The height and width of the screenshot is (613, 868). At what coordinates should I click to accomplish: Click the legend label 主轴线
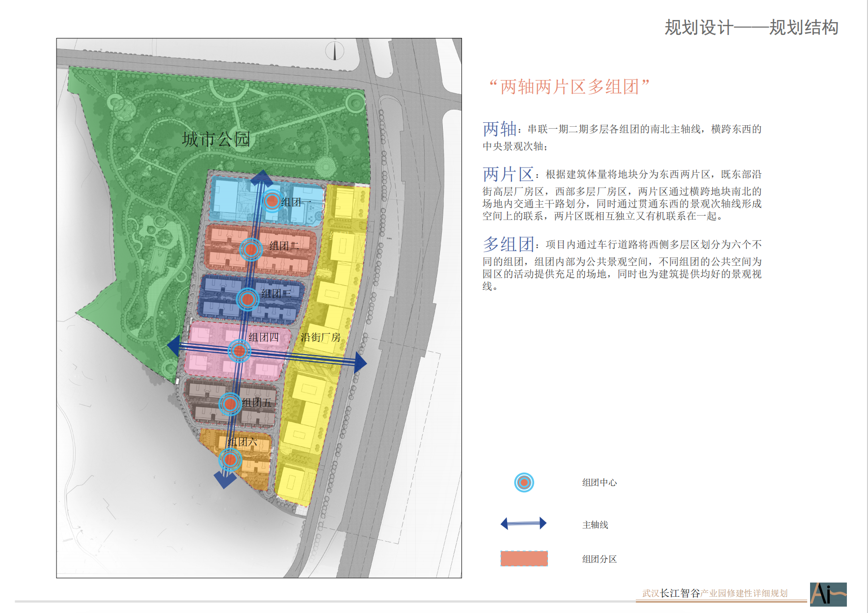(x=595, y=525)
